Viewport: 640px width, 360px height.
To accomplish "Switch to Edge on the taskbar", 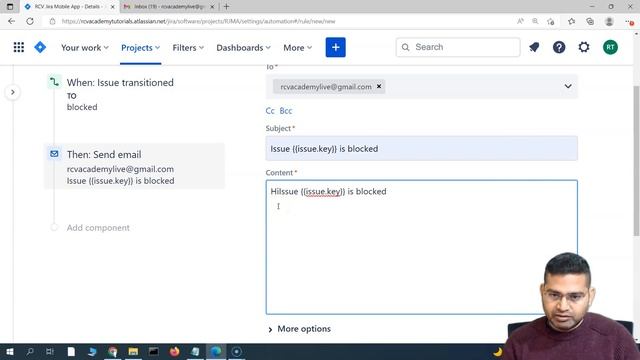I will pos(216,351).
